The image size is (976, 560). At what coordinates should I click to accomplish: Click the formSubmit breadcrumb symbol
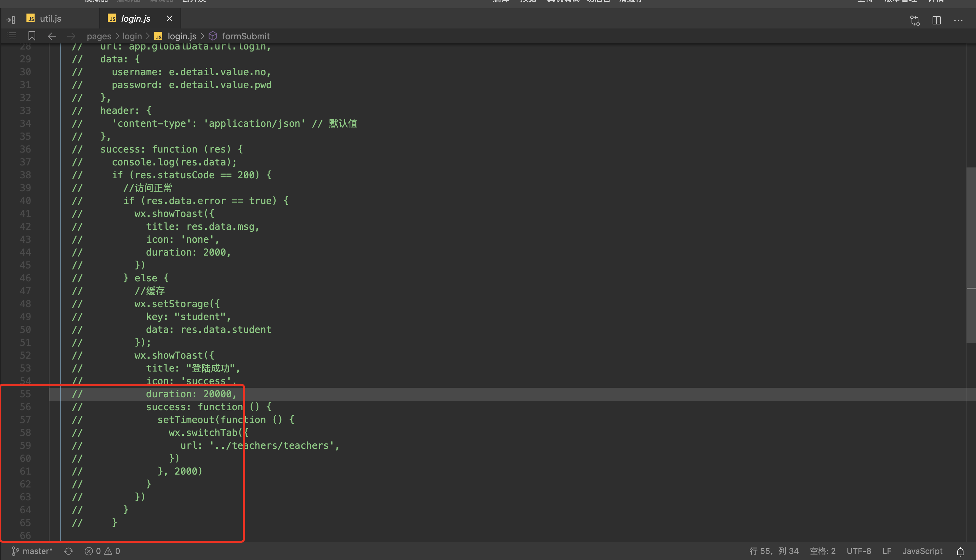(246, 36)
